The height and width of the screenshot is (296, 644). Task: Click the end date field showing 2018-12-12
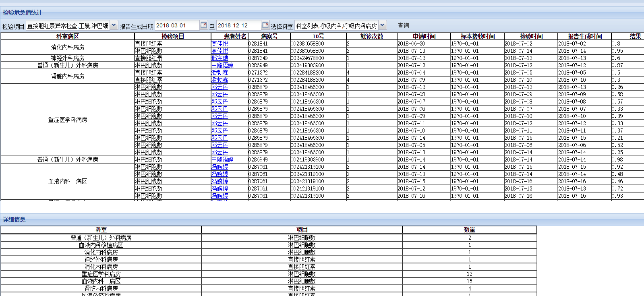point(238,25)
